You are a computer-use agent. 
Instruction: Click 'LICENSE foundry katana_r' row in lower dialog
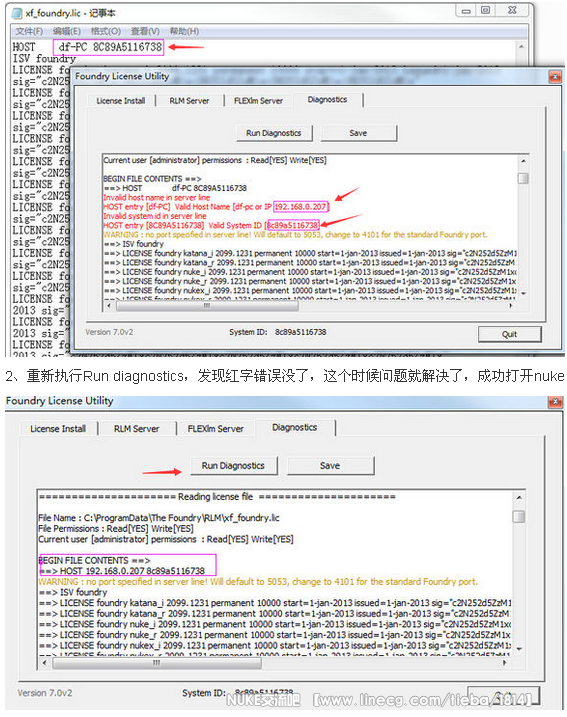coord(275,614)
